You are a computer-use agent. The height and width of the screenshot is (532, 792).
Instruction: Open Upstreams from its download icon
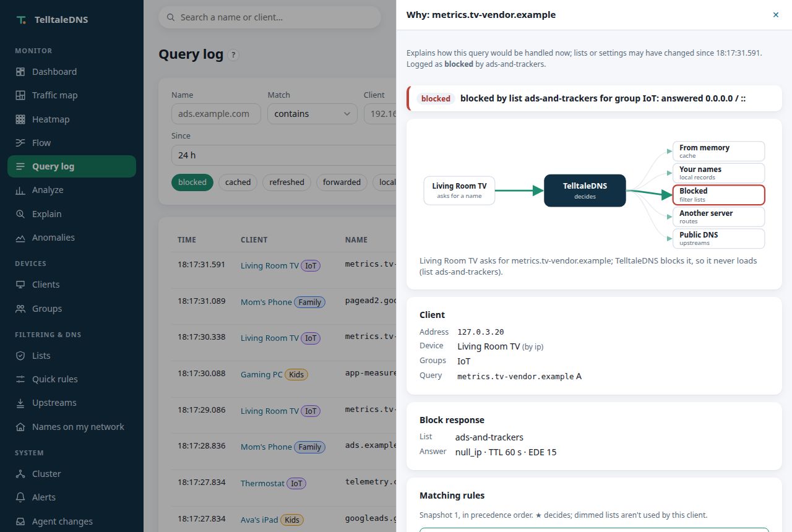pos(20,403)
